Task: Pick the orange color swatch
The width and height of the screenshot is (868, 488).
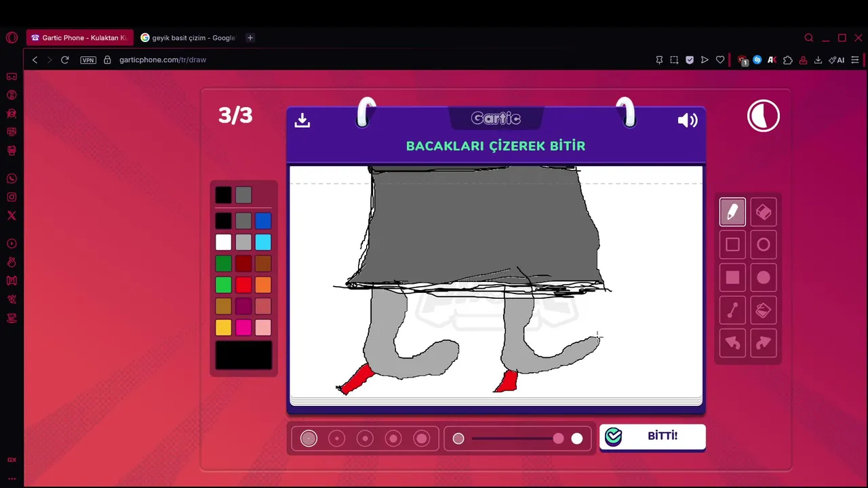Action: click(x=263, y=285)
